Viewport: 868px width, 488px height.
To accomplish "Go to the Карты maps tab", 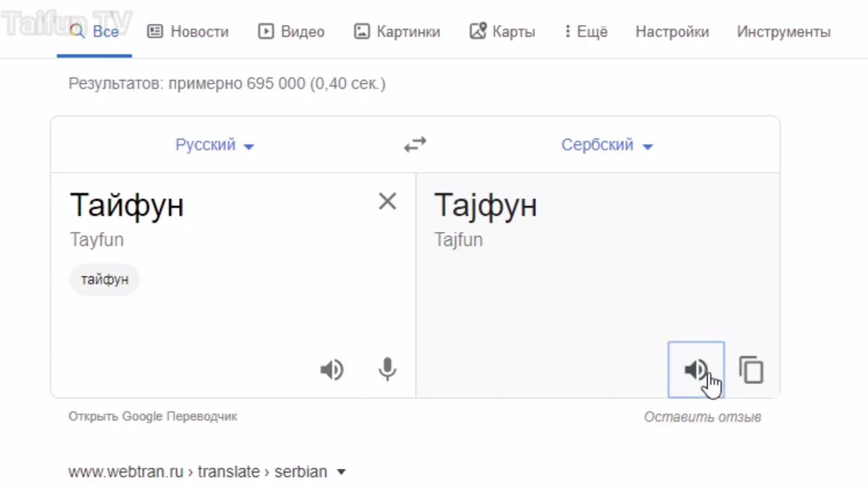I will [502, 32].
